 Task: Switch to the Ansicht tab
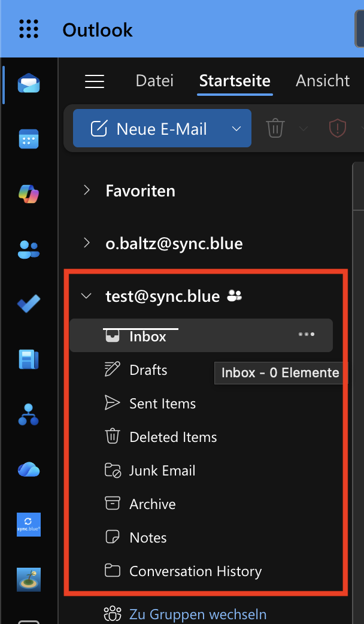[x=323, y=81]
